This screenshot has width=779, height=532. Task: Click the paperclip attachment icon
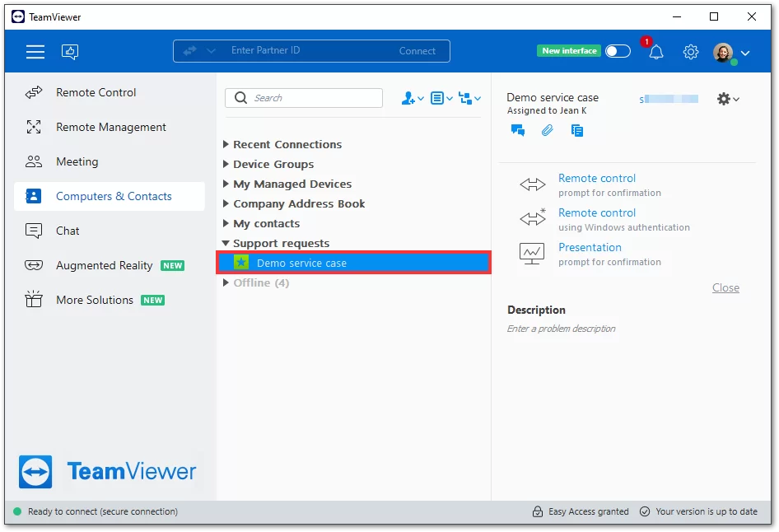click(x=547, y=130)
